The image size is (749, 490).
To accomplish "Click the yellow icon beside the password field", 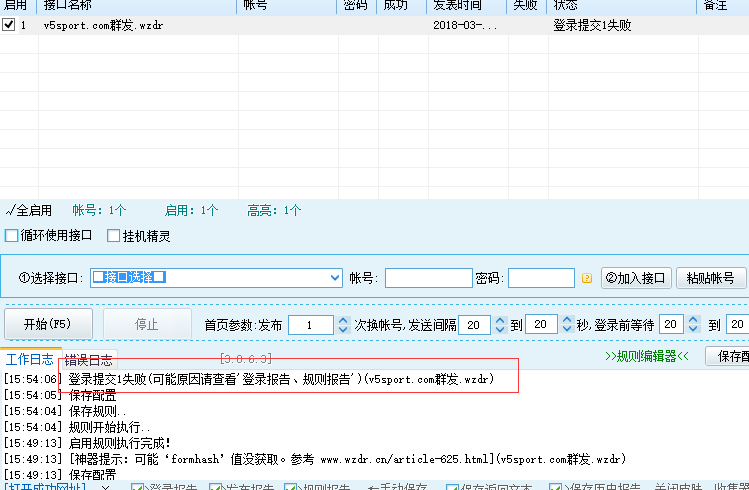I will pyautogui.click(x=587, y=278).
